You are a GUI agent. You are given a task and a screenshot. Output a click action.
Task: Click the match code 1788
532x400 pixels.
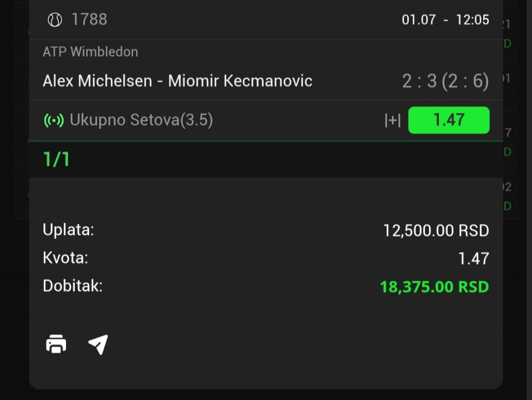coord(89,19)
